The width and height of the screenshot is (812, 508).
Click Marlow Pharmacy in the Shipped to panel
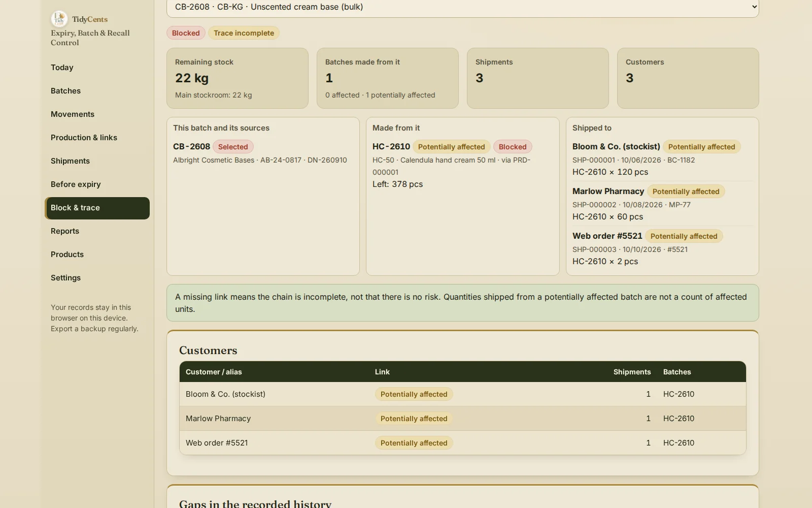pos(608,191)
